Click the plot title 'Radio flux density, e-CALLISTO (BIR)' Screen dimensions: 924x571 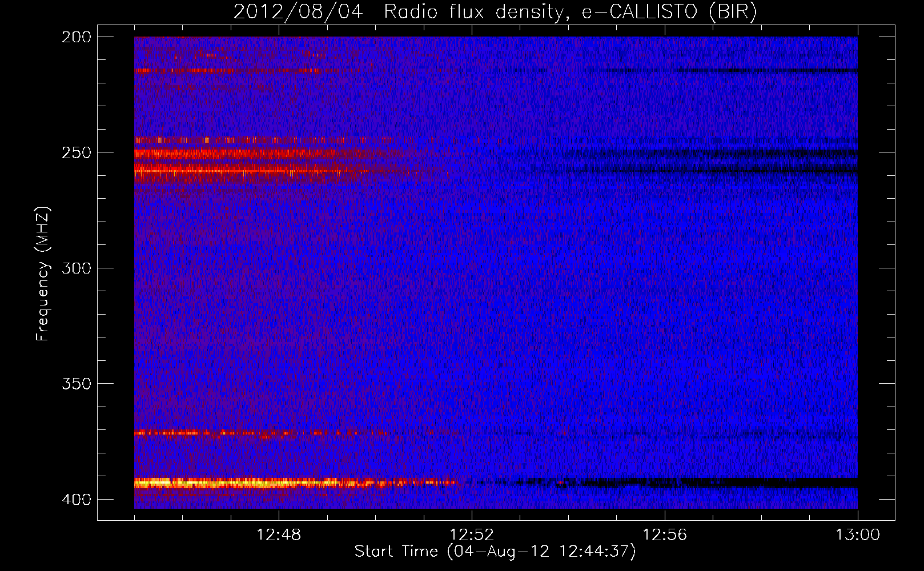571,12
